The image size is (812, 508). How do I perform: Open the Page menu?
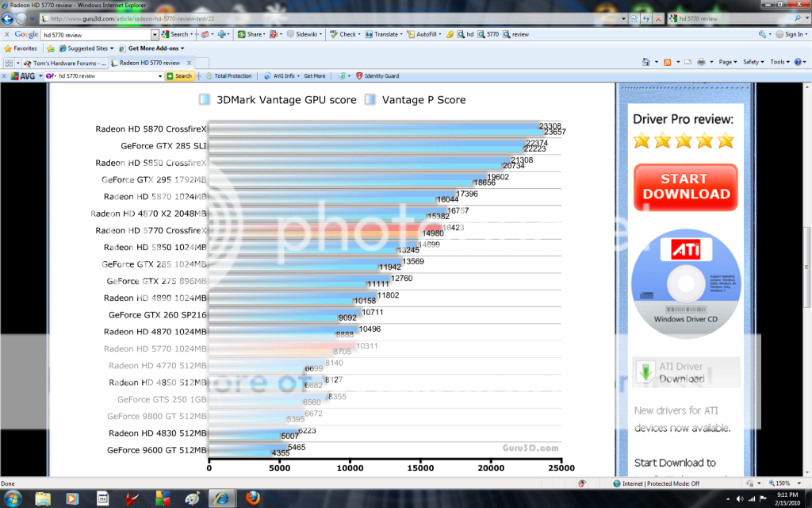728,62
